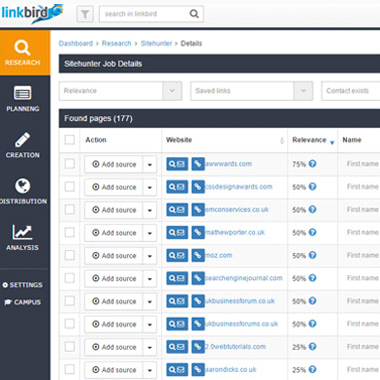Viewport: 380px width, 380px height.
Task: Tick checkbox for searchenginejournal.com row
Action: click(70, 278)
